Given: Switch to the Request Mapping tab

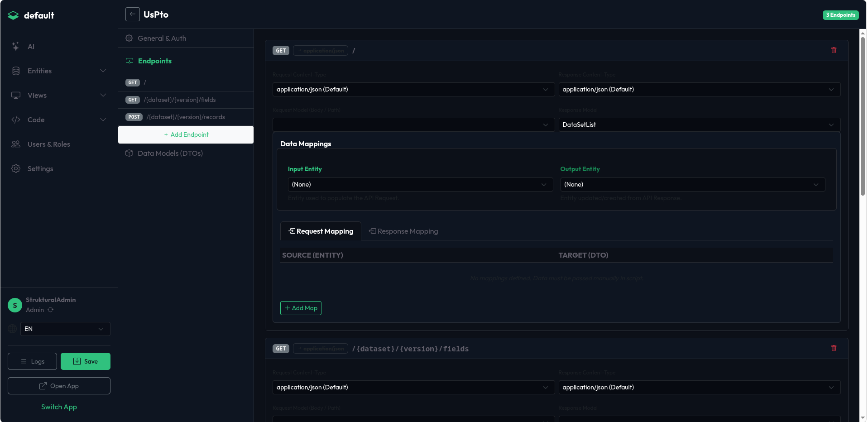Looking at the screenshot, I should [x=321, y=231].
